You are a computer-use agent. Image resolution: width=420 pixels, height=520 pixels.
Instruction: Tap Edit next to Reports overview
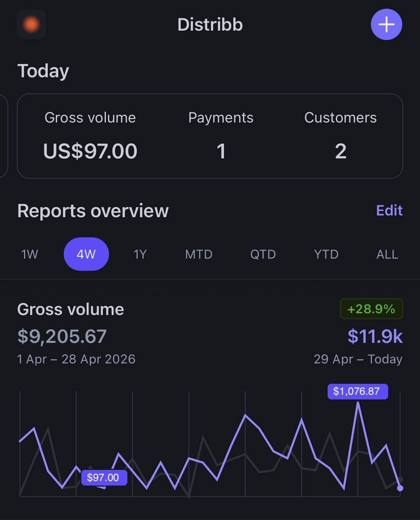tap(389, 211)
